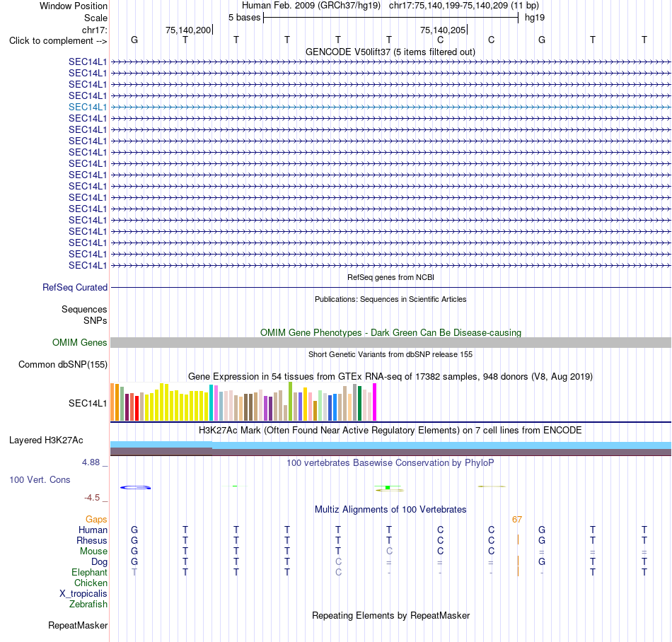Open the GENCODE V50lift37 track title

[x=390, y=52]
